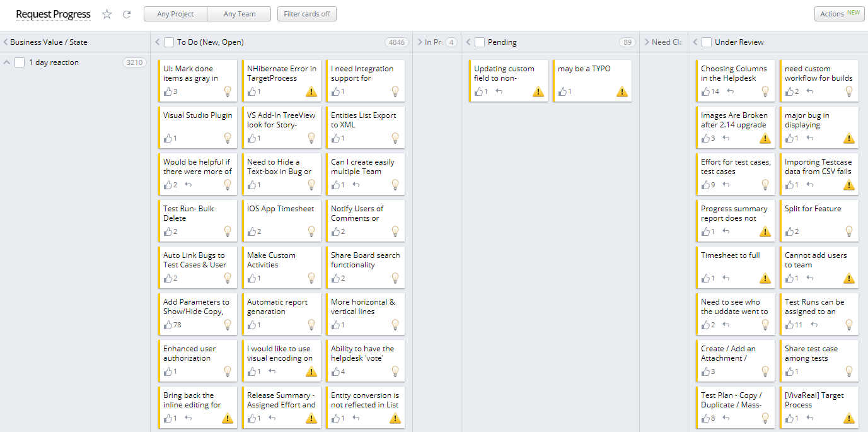Click the warning icon on 'Importing Testcase data from CSV fails'
This screenshot has height=432, width=868.
[x=848, y=185]
